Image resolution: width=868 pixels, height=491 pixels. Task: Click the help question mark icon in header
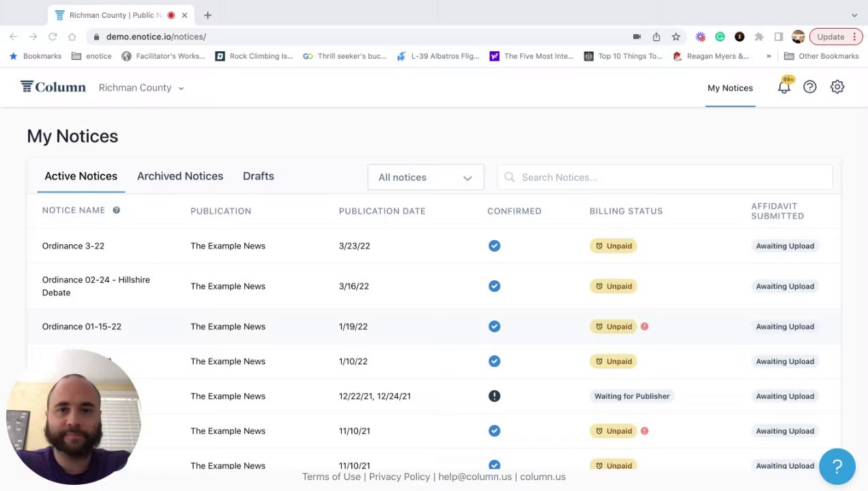pyautogui.click(x=810, y=87)
